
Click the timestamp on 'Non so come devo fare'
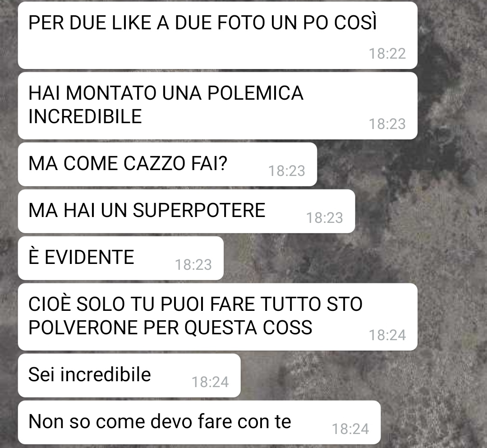(x=351, y=429)
